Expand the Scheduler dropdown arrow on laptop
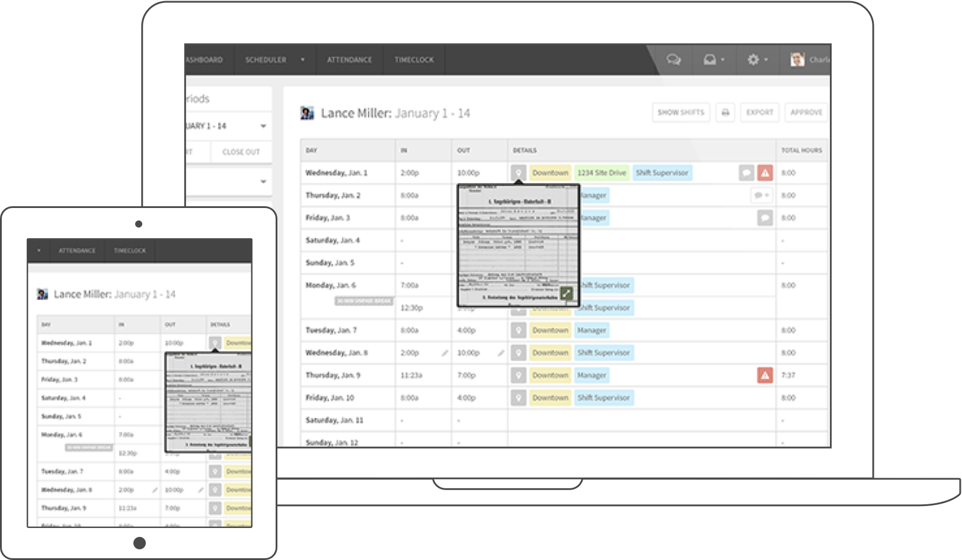This screenshot has height=560, width=962. pos(302,60)
